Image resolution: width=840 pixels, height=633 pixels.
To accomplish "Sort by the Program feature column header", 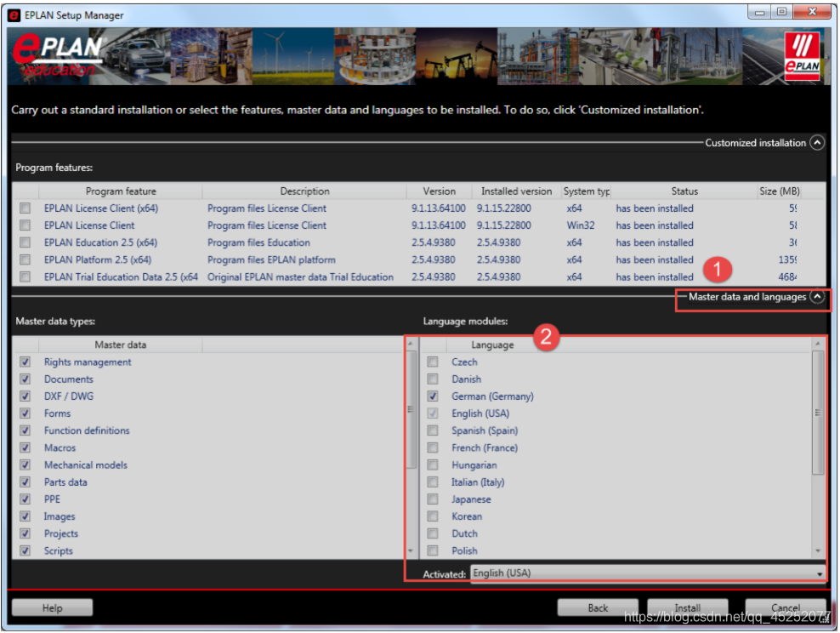I will tap(121, 191).
